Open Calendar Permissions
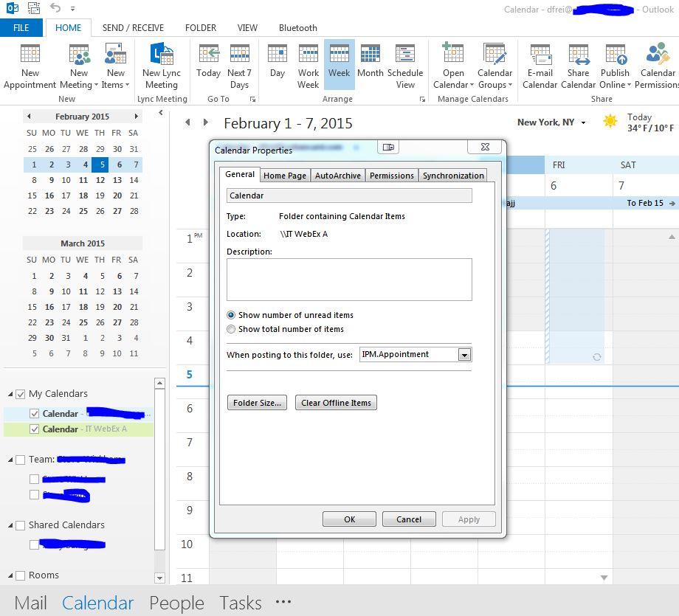The image size is (679, 616). (x=657, y=66)
